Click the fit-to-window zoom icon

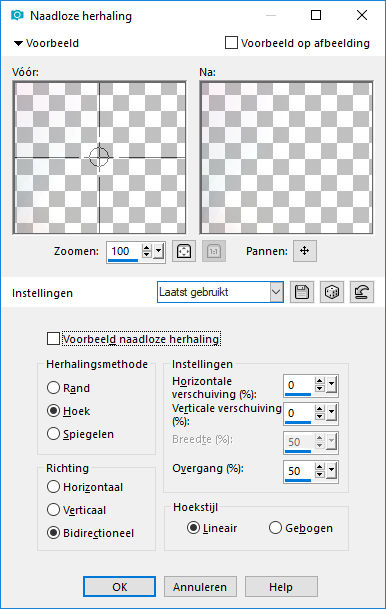click(x=184, y=251)
